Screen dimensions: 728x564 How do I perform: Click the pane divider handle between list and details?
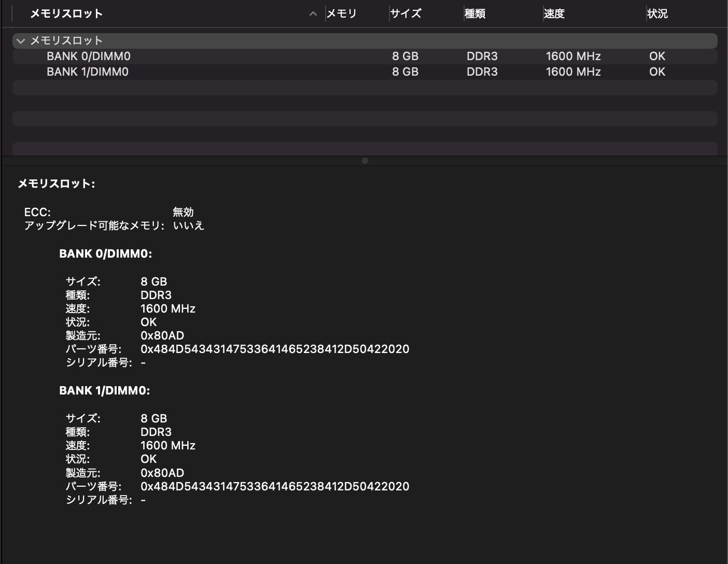(x=365, y=161)
